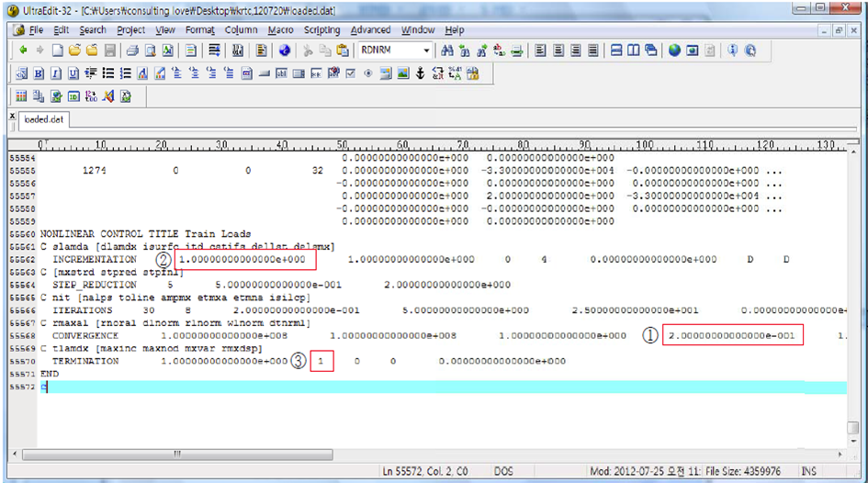Click the Italic (I) HTML icon
The image size is (868, 483).
coord(56,73)
